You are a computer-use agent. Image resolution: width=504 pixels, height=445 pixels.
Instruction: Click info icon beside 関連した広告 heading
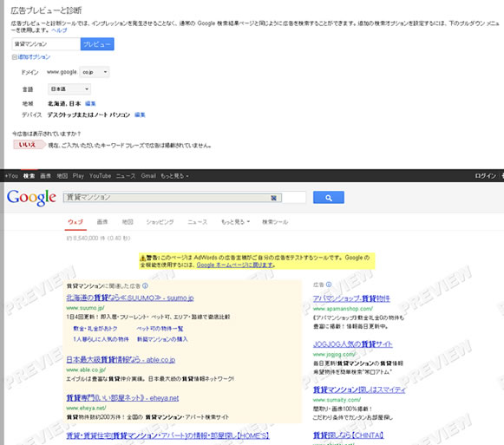click(145, 285)
